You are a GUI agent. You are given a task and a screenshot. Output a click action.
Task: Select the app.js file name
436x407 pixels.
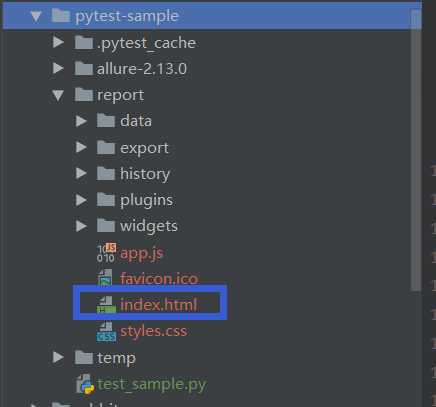(142, 253)
